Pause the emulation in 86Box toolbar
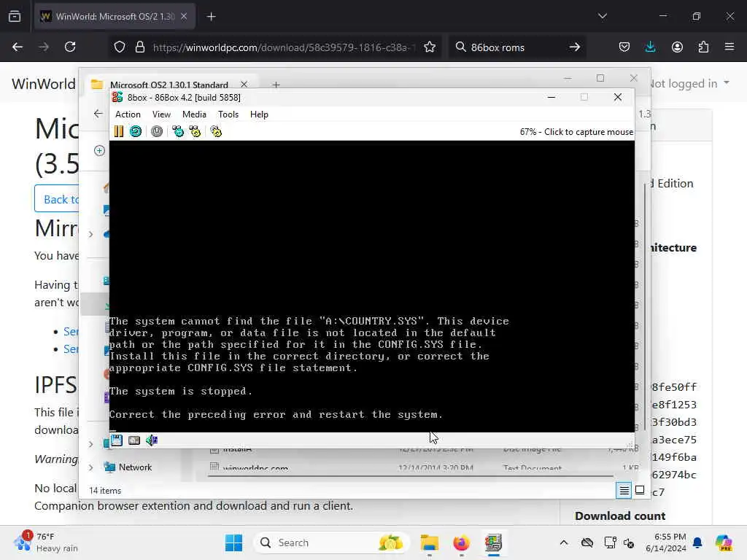747x560 pixels. click(119, 131)
